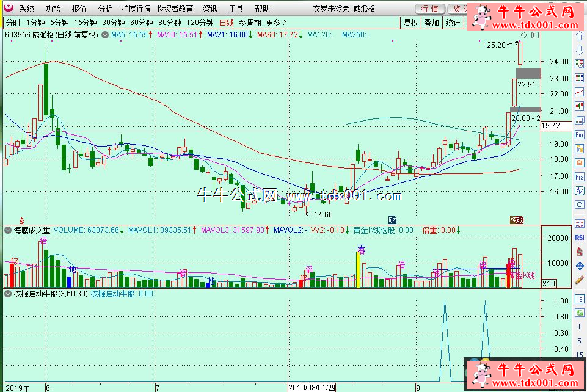Viewport: 587px width, 392px height.
Task: Select the RSI indicator icon
Action: click(579, 238)
